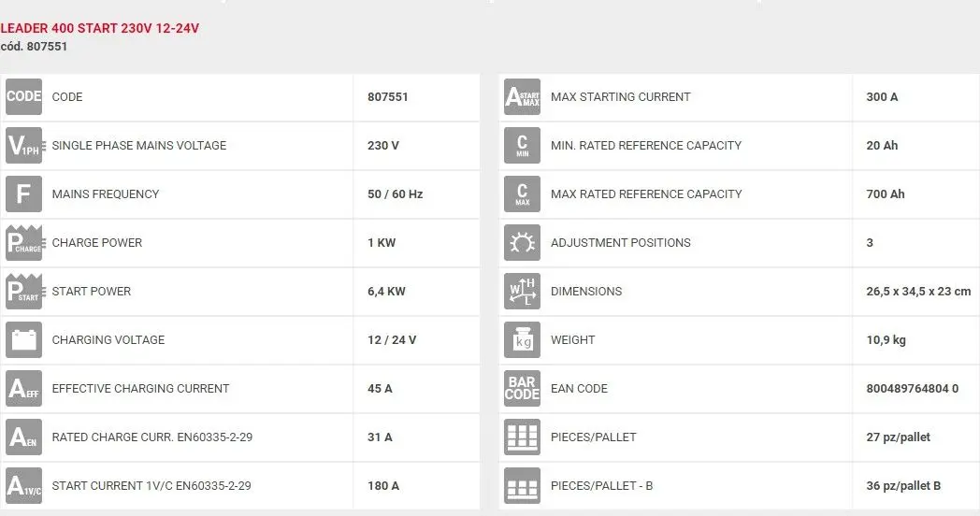The height and width of the screenshot is (516, 980).
Task: Click the weight kg scale icon
Action: [x=523, y=340]
